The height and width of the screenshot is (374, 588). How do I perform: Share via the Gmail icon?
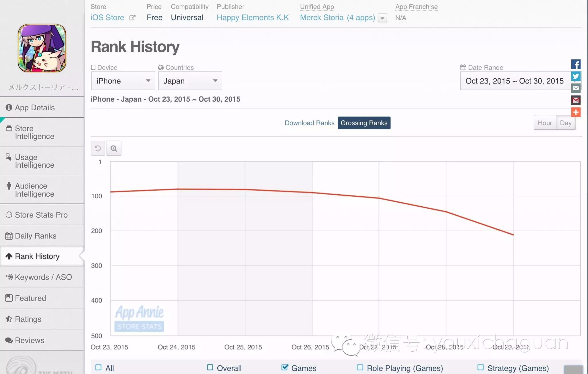pos(576,100)
